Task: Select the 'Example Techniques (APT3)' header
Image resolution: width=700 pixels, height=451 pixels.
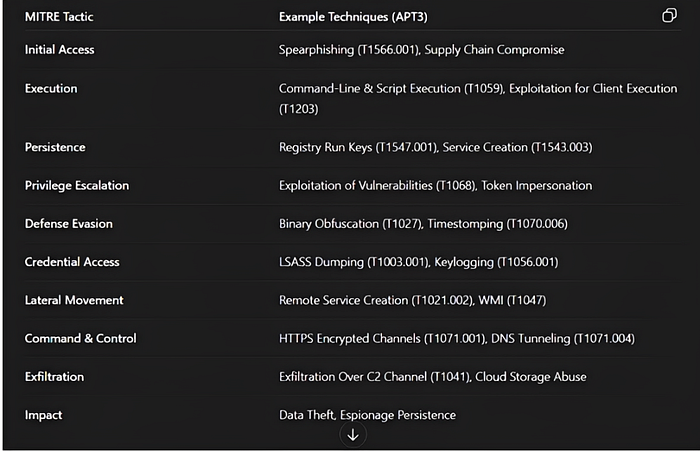Action: 353,17
